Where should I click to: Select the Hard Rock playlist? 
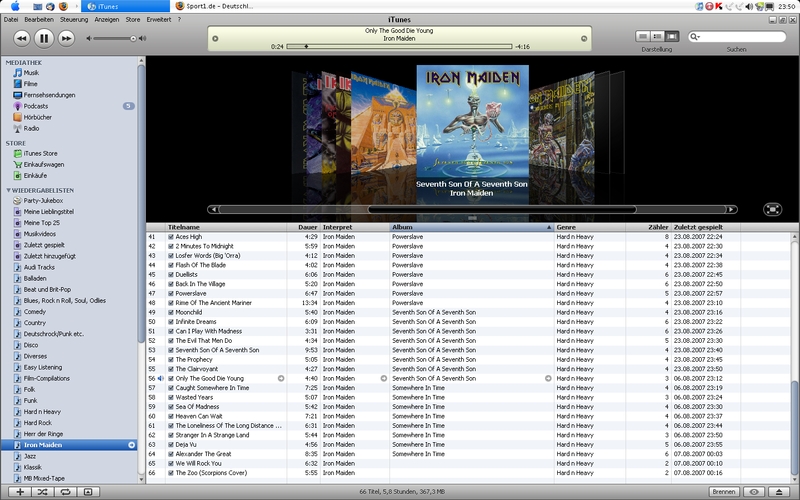(37, 423)
